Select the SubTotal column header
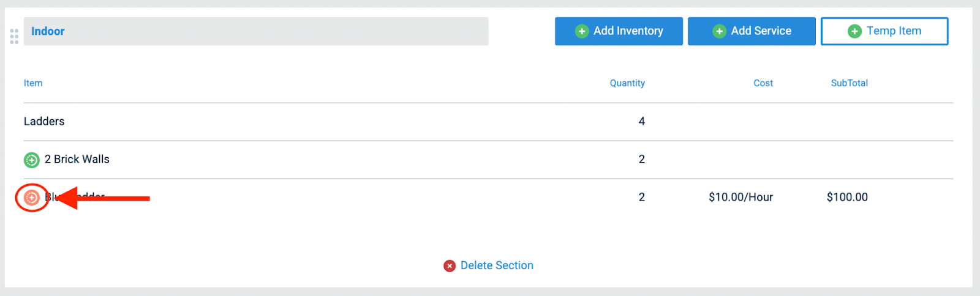Image resolution: width=980 pixels, height=296 pixels. pyautogui.click(x=849, y=83)
